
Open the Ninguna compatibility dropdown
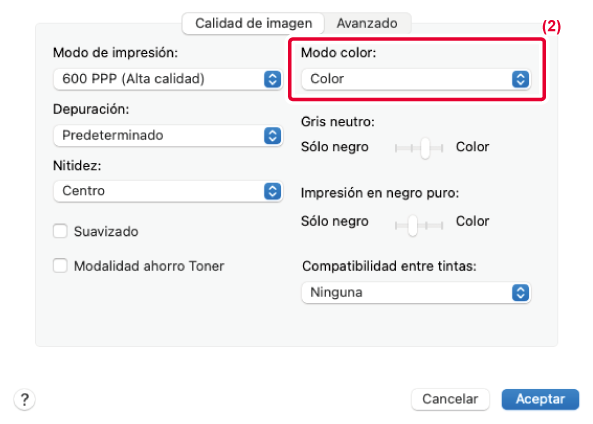coord(416,292)
